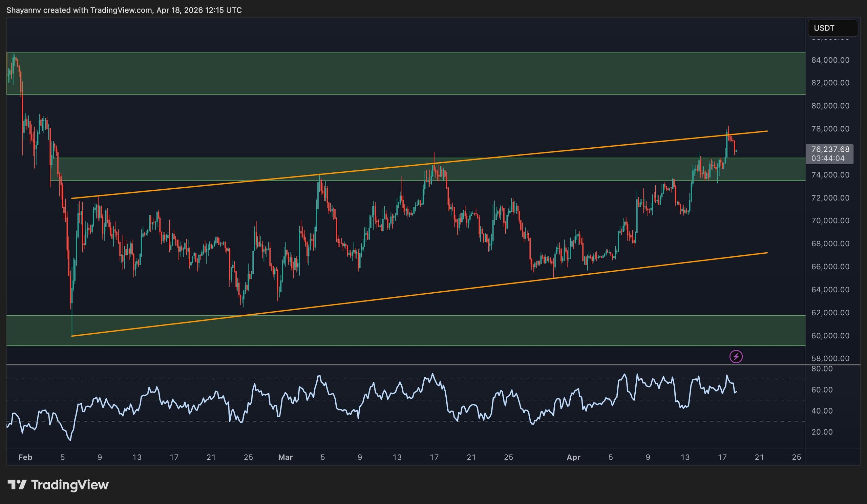Click the chart attribution header text
The height and width of the screenshot is (504, 867).
124,10
